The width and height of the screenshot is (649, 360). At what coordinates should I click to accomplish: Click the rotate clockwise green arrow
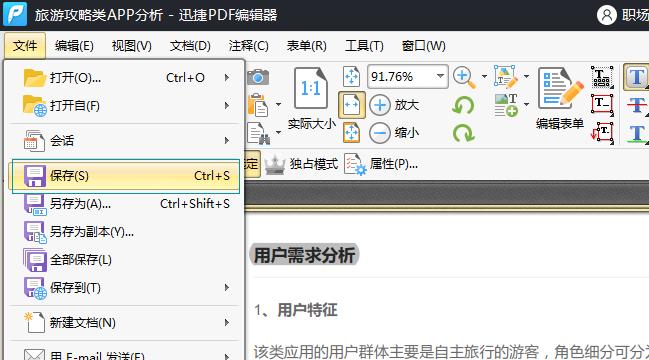click(x=463, y=133)
